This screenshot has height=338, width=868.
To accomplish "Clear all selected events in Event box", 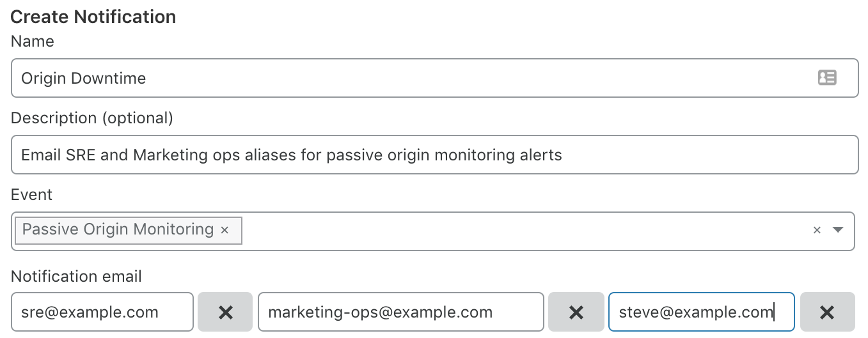I will click(x=817, y=230).
